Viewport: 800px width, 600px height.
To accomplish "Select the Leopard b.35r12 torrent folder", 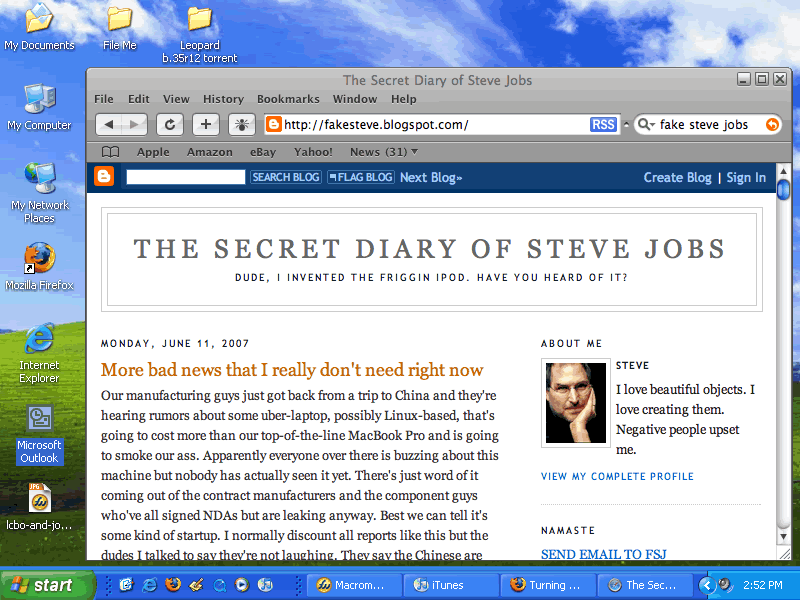I will coord(199,35).
